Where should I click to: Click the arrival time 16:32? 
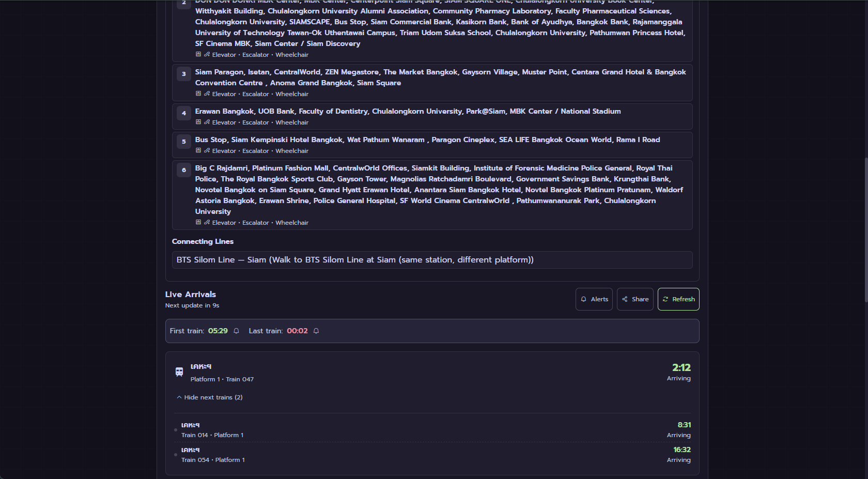tap(682, 450)
